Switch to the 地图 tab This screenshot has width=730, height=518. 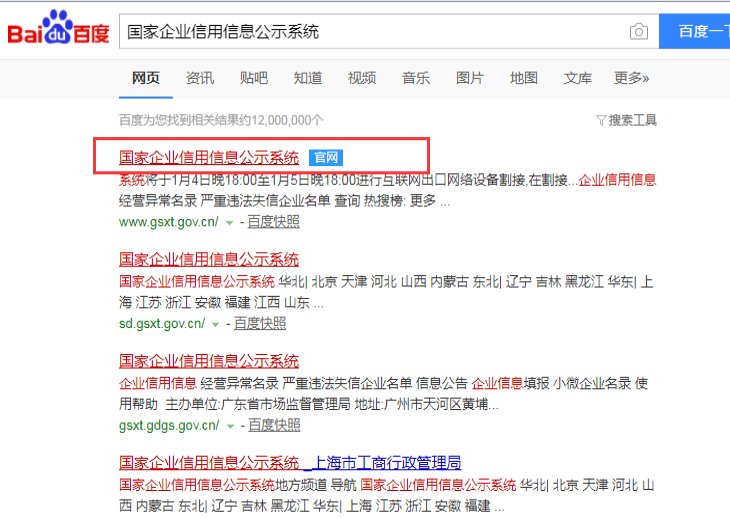coord(524,78)
